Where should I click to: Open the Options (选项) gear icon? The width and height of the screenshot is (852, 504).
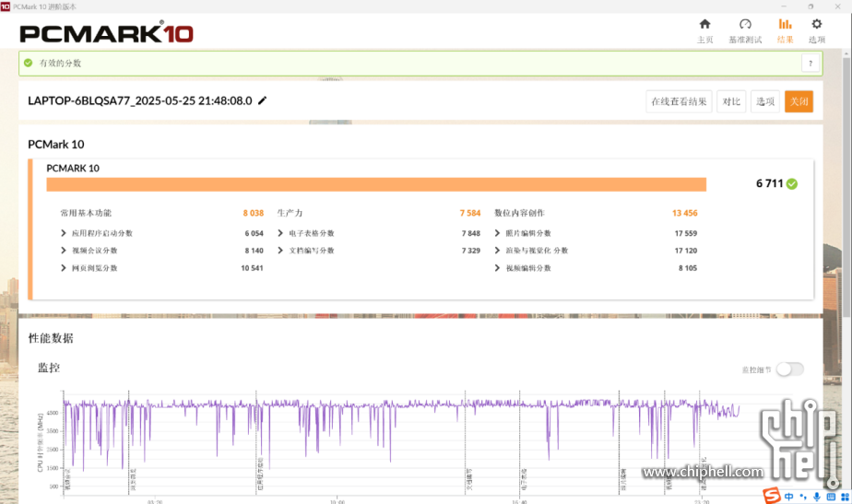click(x=817, y=24)
